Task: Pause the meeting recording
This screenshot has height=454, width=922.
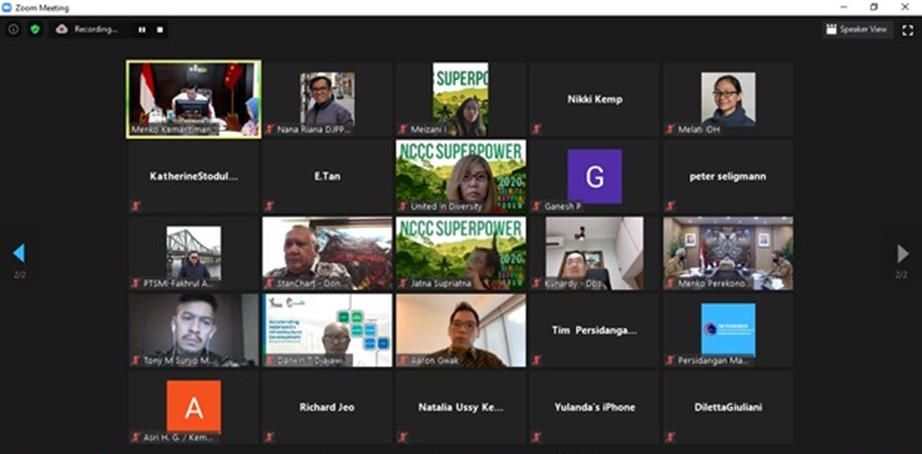Action: [x=142, y=30]
